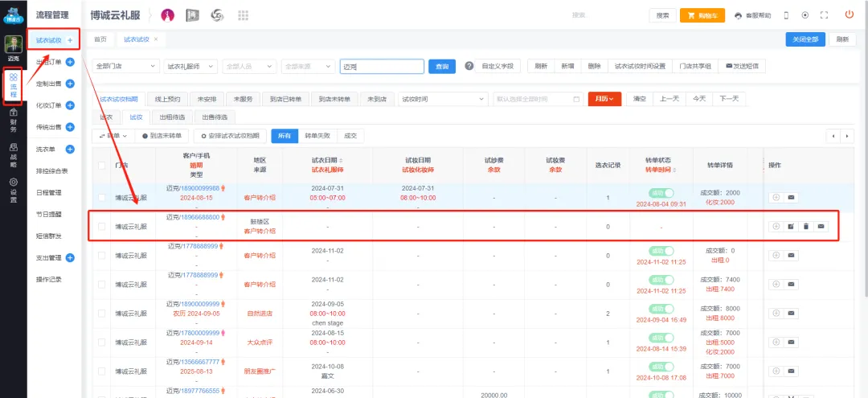Screen dimensions: 868x398
Task: Click the plus icon next to 洗衣单
Action: pyautogui.click(x=70, y=150)
